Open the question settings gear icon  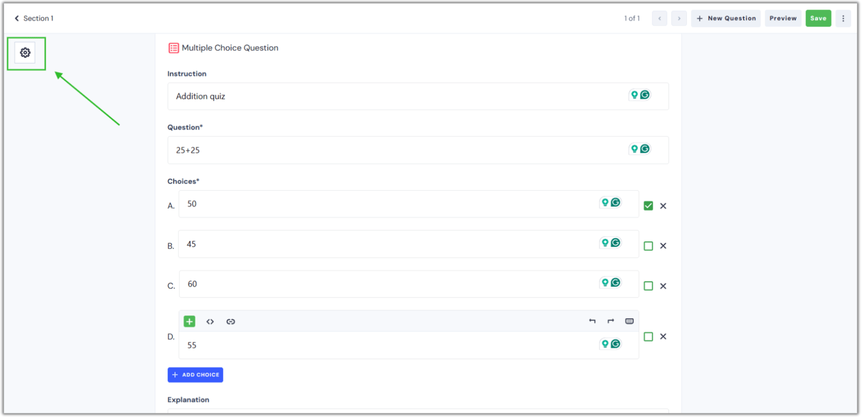pyautogui.click(x=25, y=53)
